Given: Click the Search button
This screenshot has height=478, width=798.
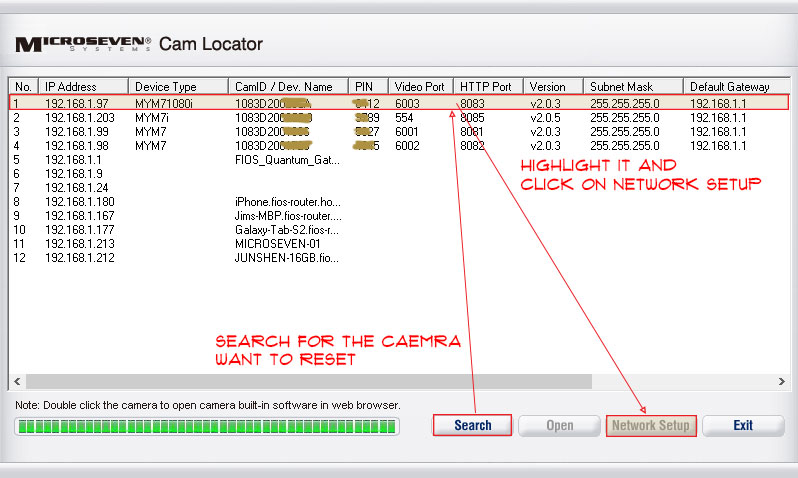Looking at the screenshot, I should [472, 425].
